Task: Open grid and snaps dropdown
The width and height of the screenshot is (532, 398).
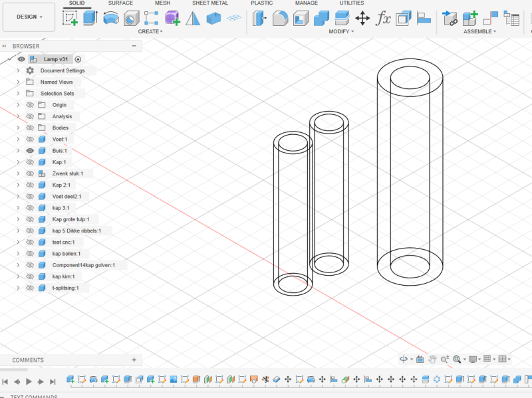Action: pos(489,359)
